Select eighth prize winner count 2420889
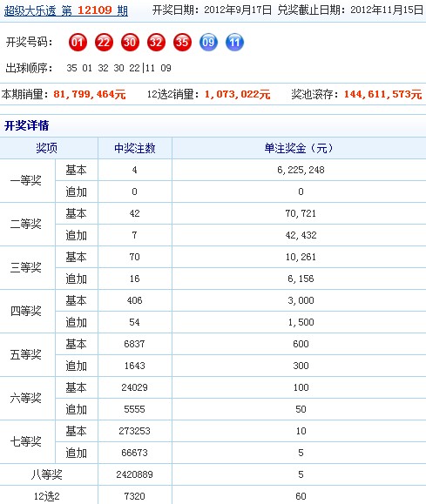Viewport: 426px width, 504px height. (x=134, y=474)
